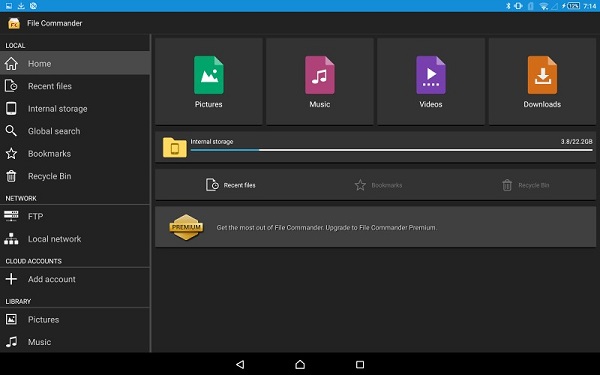The width and height of the screenshot is (600, 375).
Task: Select the Local network sidebar label
Action: (54, 239)
